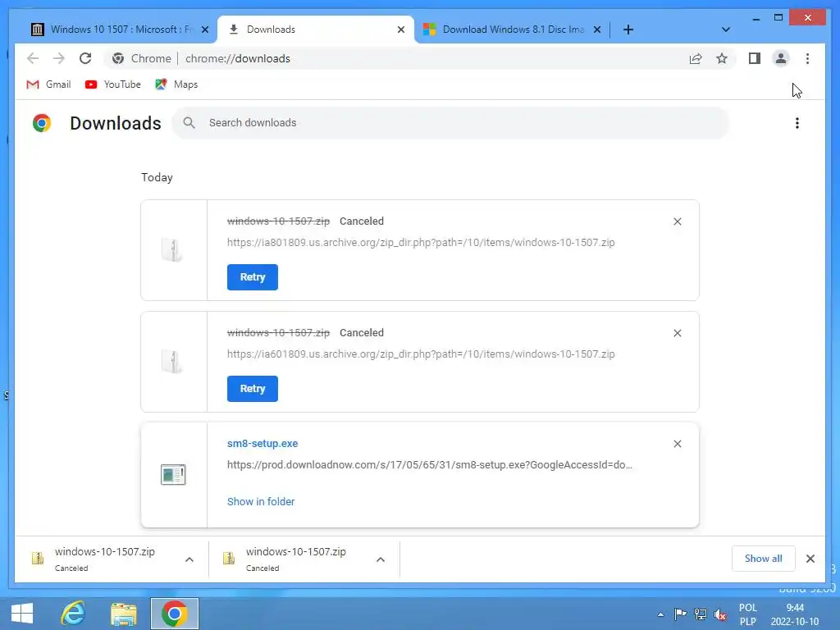This screenshot has width=840, height=630.
Task: Close the Windows 10 1507 tab
Action: 204,30
